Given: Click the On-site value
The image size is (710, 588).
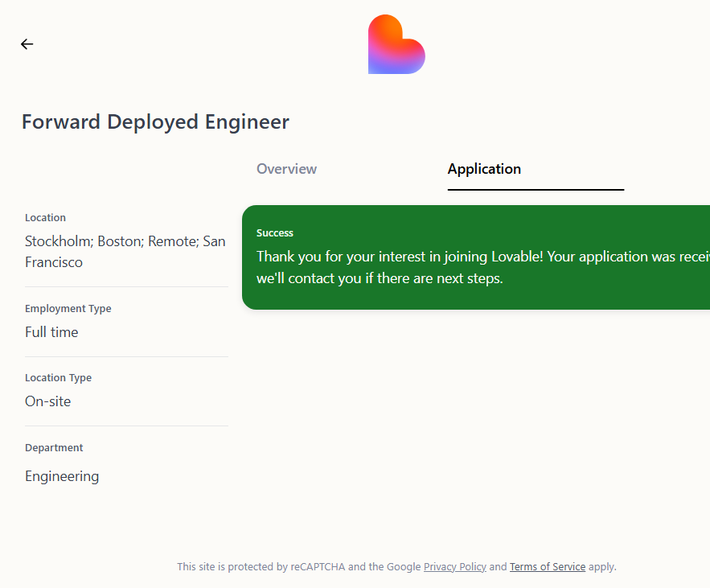Looking at the screenshot, I should click(x=47, y=401).
